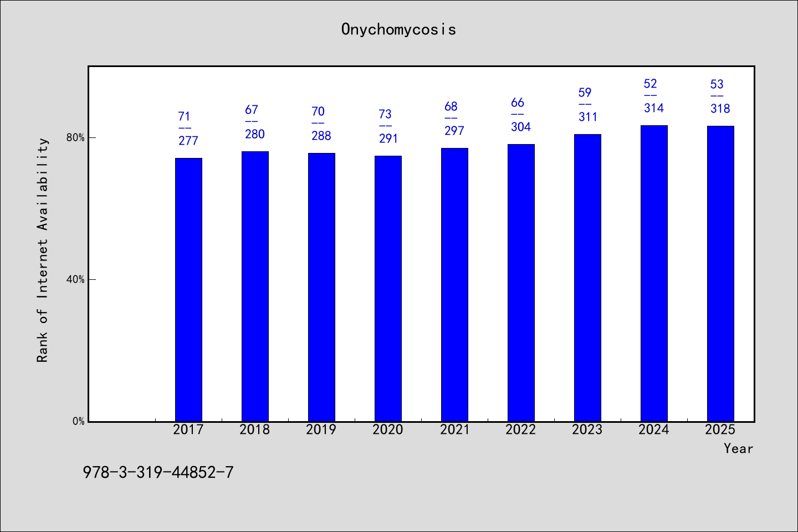Select the 2018 bar
This screenshot has width=798, height=532.
coord(255,287)
